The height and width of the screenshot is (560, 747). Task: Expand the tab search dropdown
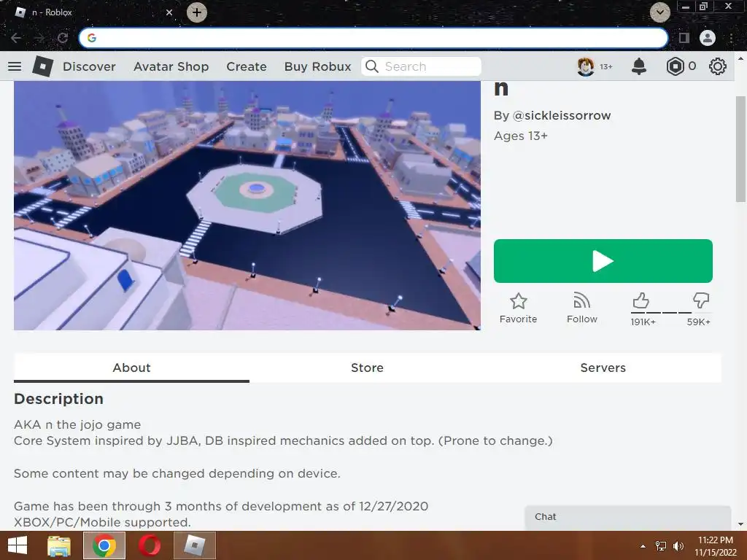click(x=659, y=12)
